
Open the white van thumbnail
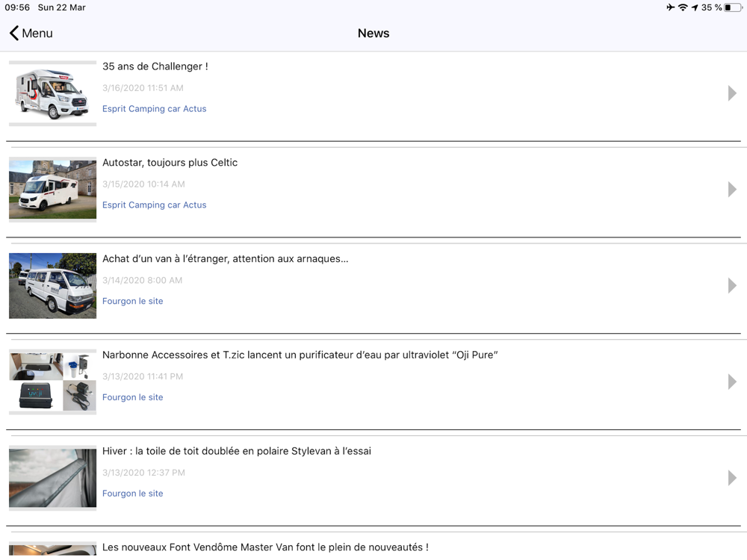[x=52, y=286]
